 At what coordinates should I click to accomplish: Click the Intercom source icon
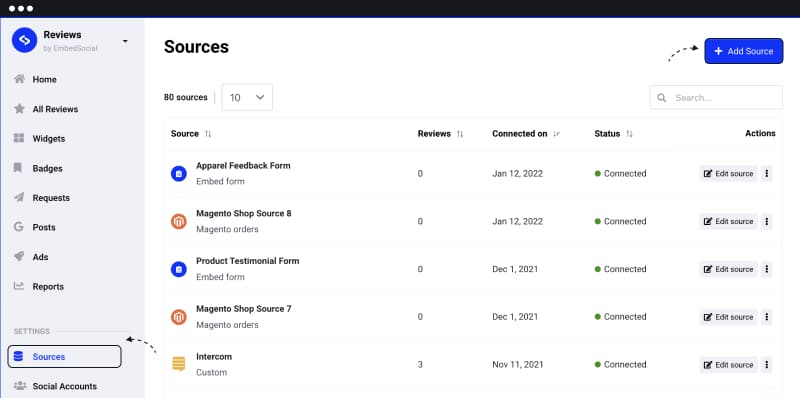[x=179, y=364]
